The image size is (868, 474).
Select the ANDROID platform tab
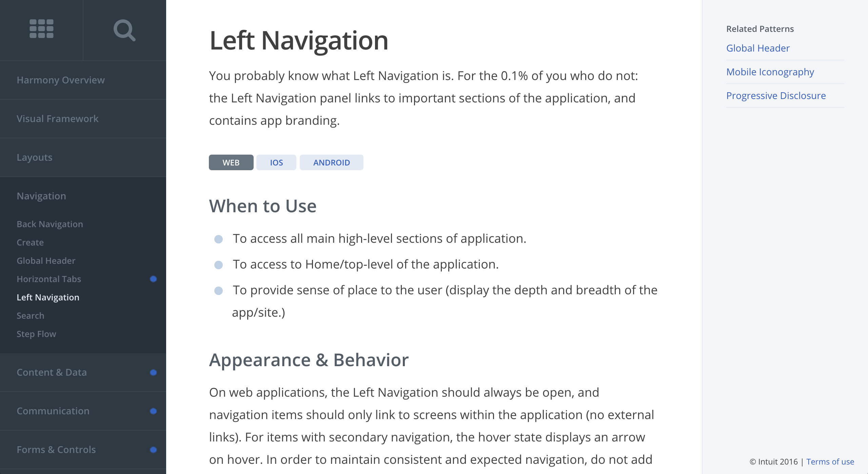(x=331, y=162)
